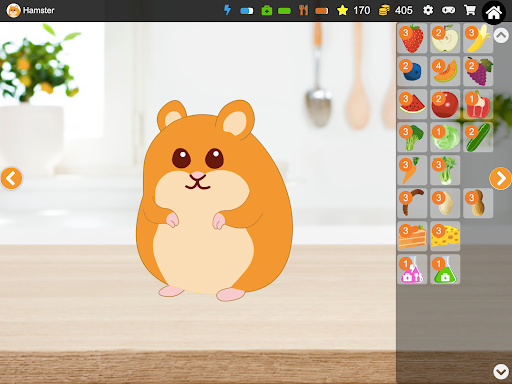Click the Hamster name label

[39, 11]
